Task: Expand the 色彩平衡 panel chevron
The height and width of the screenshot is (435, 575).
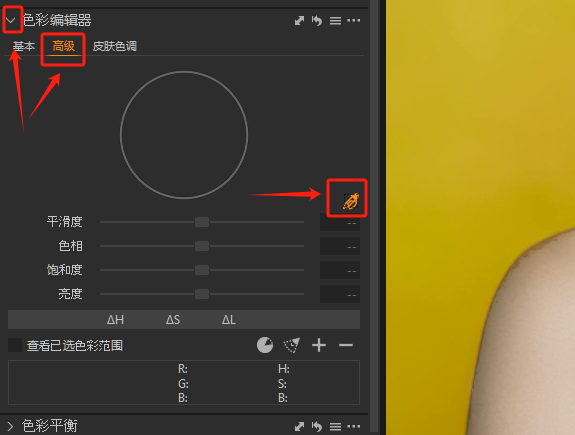Action: coord(10,426)
